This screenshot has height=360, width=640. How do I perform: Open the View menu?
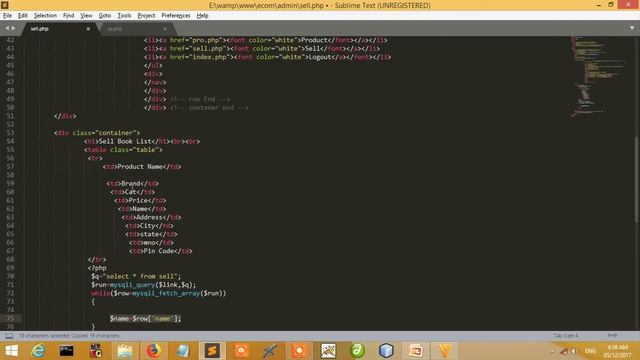(x=86, y=16)
